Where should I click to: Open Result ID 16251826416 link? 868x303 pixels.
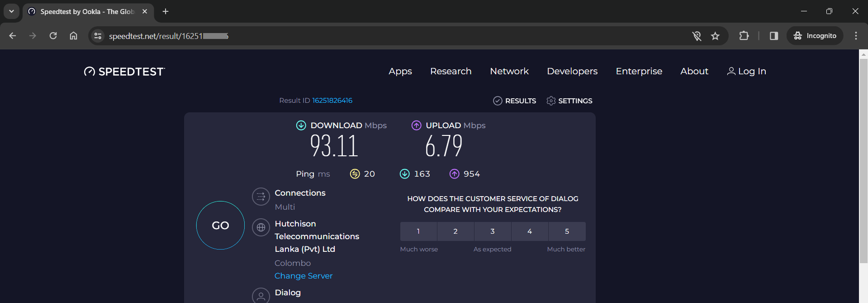click(x=332, y=101)
